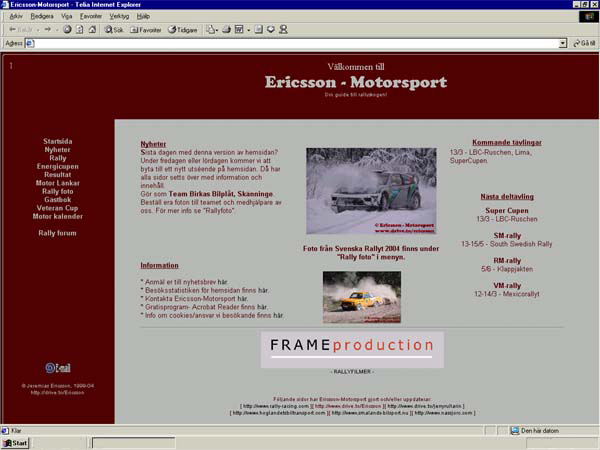
Task: Click 'här' in Kontakta Ericsson-Motorsport line
Action: click(x=242, y=299)
